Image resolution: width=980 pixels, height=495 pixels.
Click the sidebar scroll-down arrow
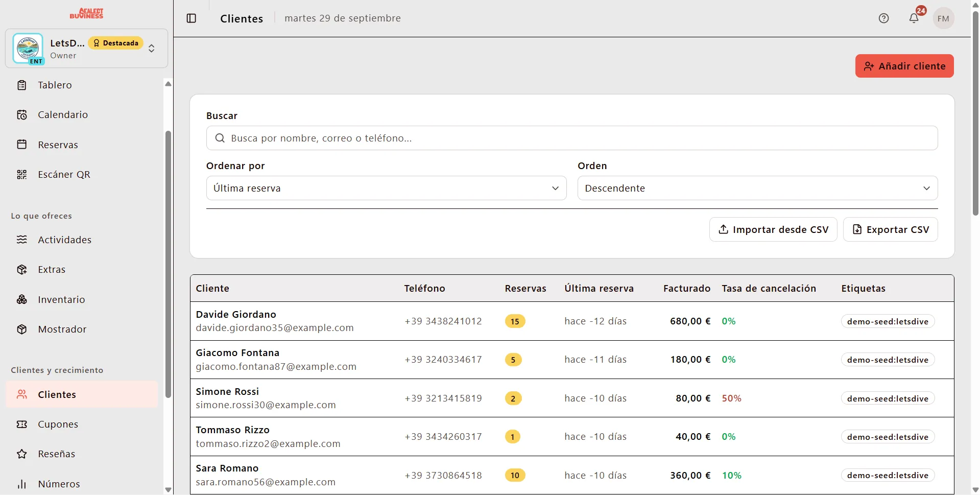coord(168,489)
